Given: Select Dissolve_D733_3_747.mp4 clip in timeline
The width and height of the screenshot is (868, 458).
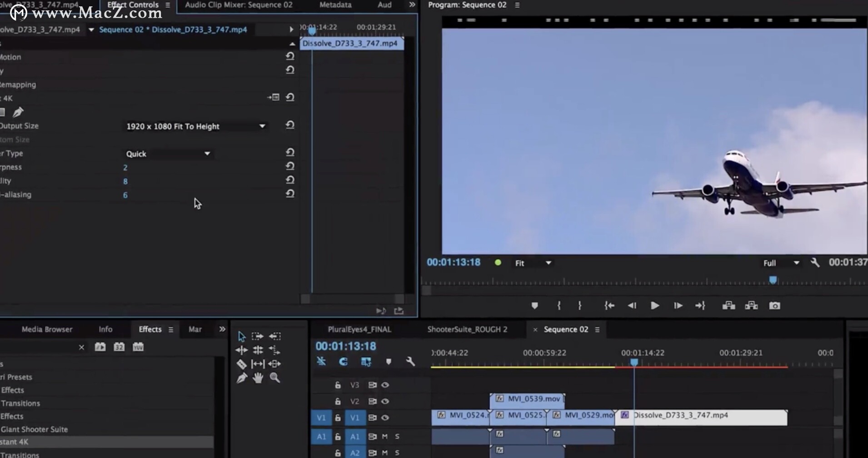Looking at the screenshot, I should (701, 418).
